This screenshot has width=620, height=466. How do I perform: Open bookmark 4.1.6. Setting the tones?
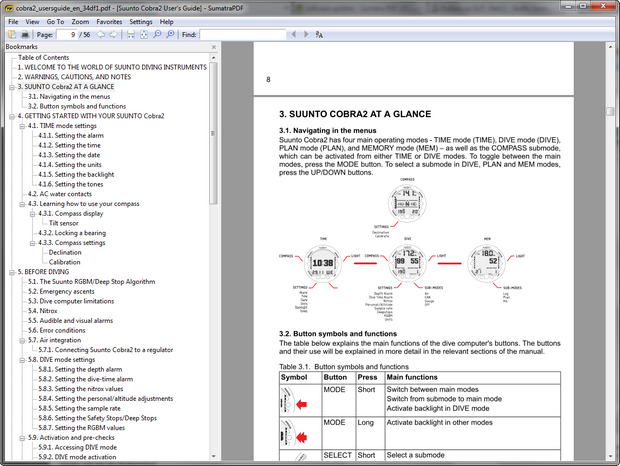pyautogui.click(x=71, y=184)
